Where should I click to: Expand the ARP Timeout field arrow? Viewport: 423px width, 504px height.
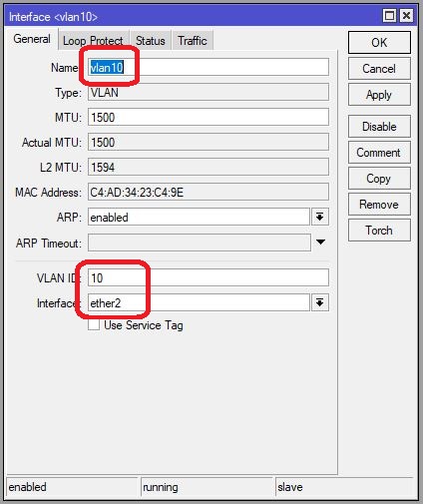320,242
